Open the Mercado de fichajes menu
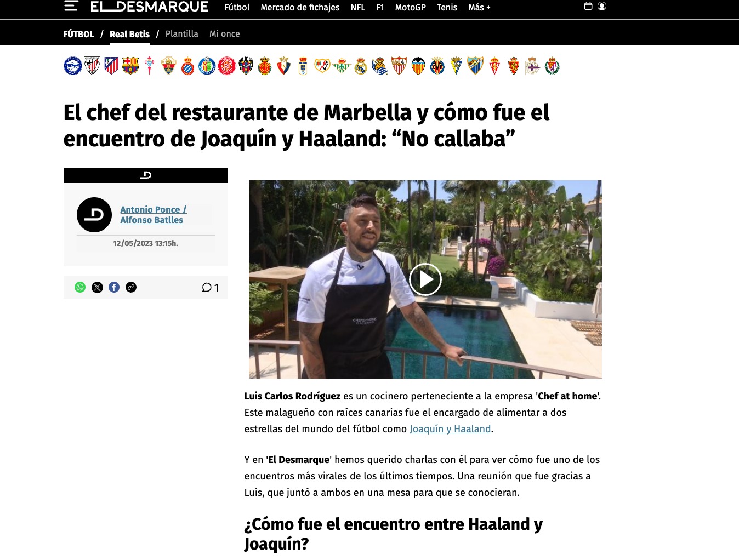 300,7
